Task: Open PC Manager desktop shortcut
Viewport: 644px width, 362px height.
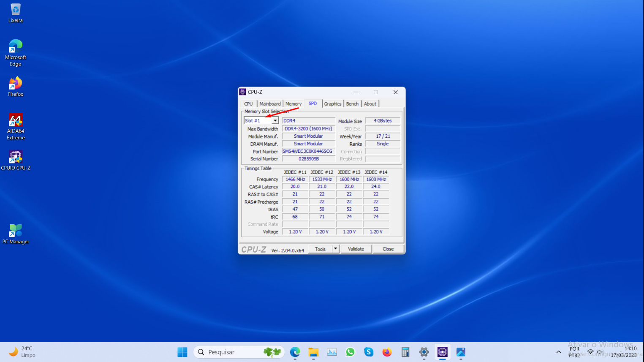Action: pyautogui.click(x=16, y=234)
